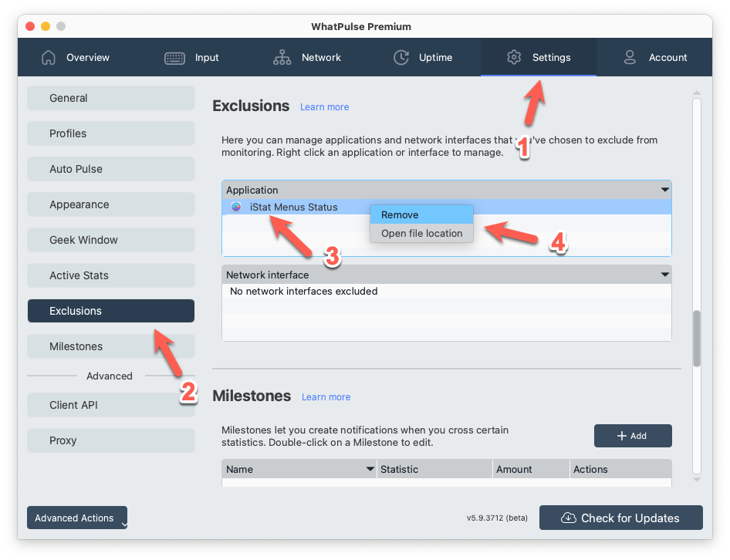Switch to the Network tab
Image resolution: width=730 pixels, height=560 pixels.
pos(307,57)
